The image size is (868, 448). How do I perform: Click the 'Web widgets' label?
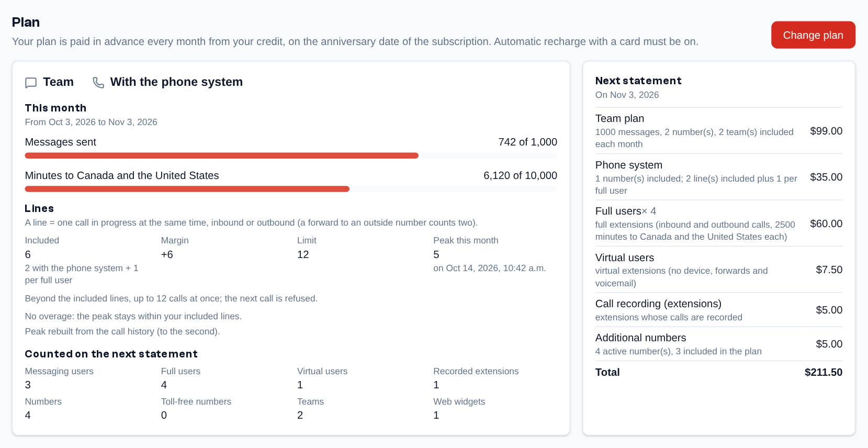(x=459, y=401)
